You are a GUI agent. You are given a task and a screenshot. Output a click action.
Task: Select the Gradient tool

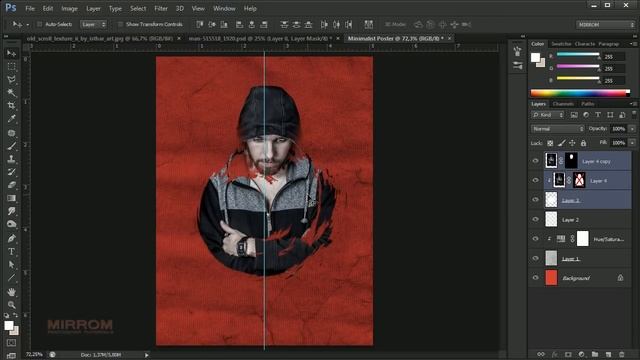[11, 198]
